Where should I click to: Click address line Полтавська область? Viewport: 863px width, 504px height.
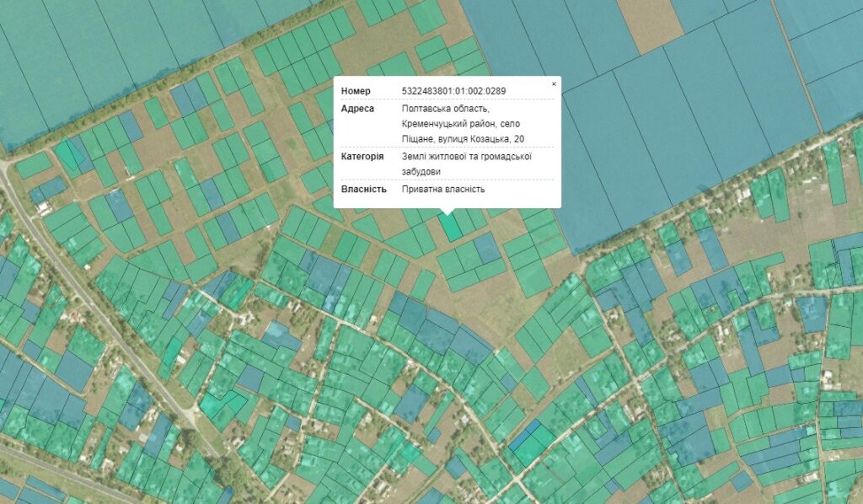[x=445, y=109]
